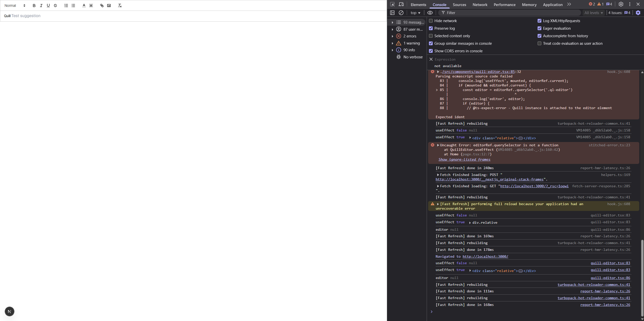The width and height of the screenshot is (644, 321).
Task: Expand the Uncaught Error stack trace
Action: click(x=438, y=145)
